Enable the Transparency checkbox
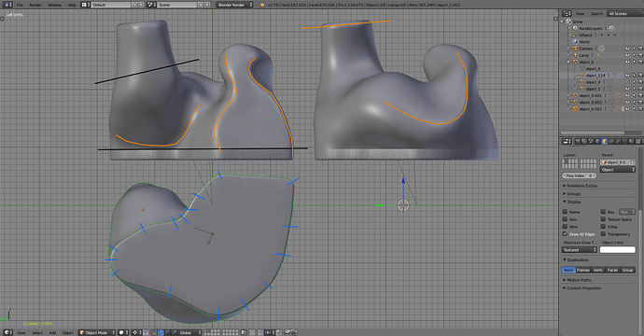644x336 pixels. (x=603, y=233)
